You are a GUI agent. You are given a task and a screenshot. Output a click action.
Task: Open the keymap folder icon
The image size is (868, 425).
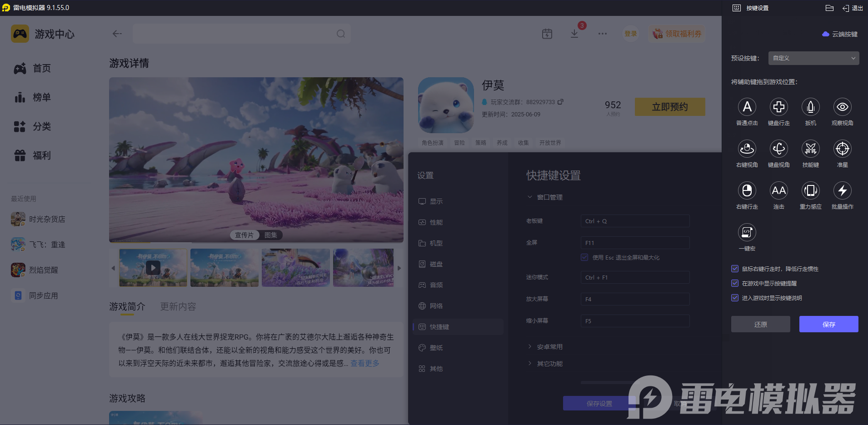(x=829, y=8)
